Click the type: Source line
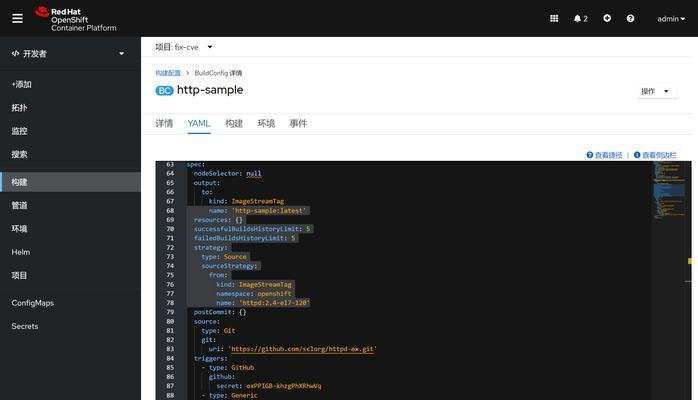 tap(224, 257)
